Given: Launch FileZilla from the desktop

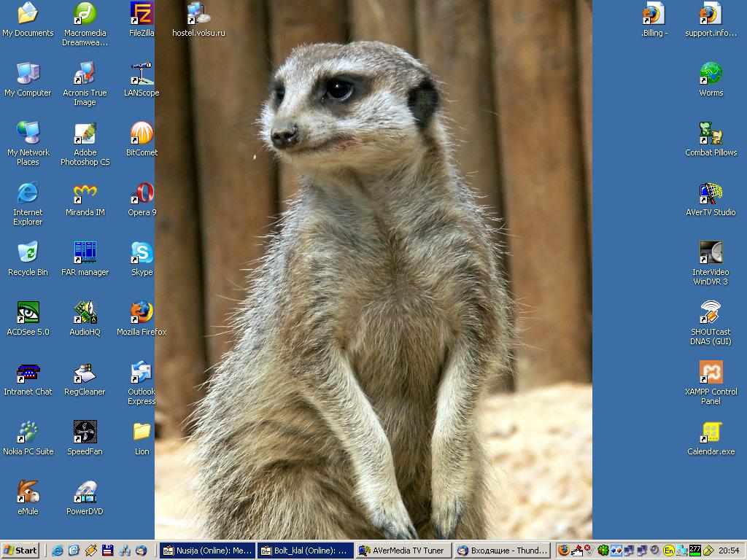Looking at the screenshot, I should 142,14.
